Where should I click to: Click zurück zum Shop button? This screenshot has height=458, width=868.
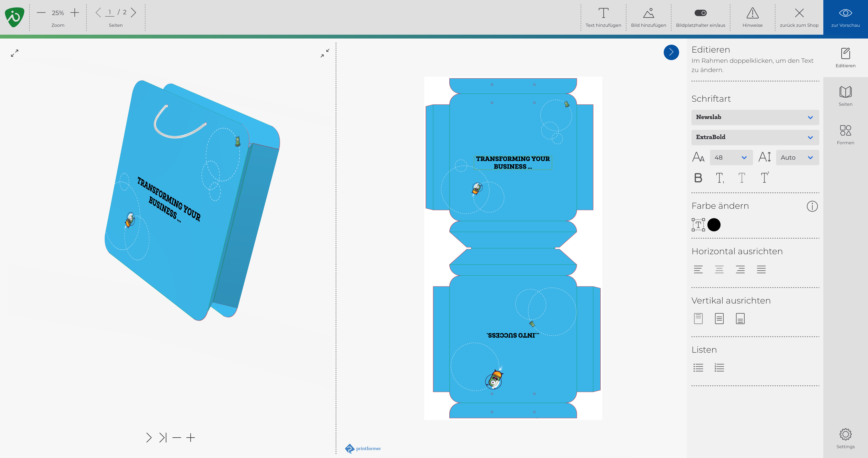coord(799,17)
